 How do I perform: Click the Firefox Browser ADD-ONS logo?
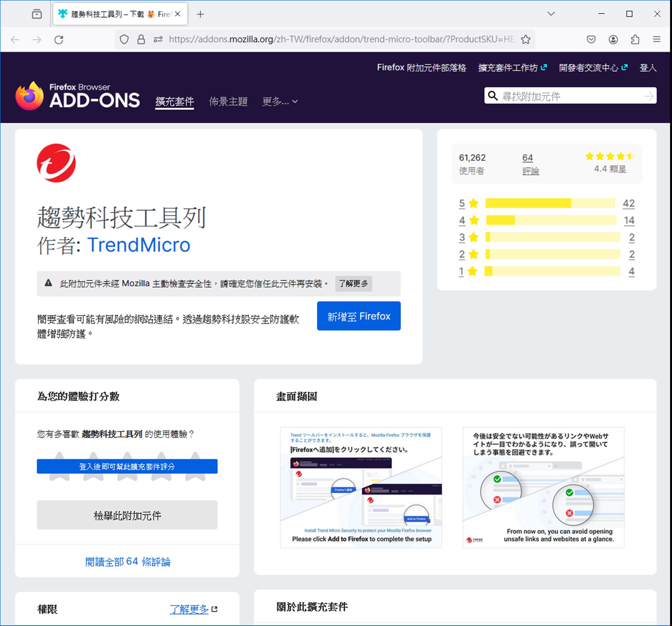tap(78, 96)
